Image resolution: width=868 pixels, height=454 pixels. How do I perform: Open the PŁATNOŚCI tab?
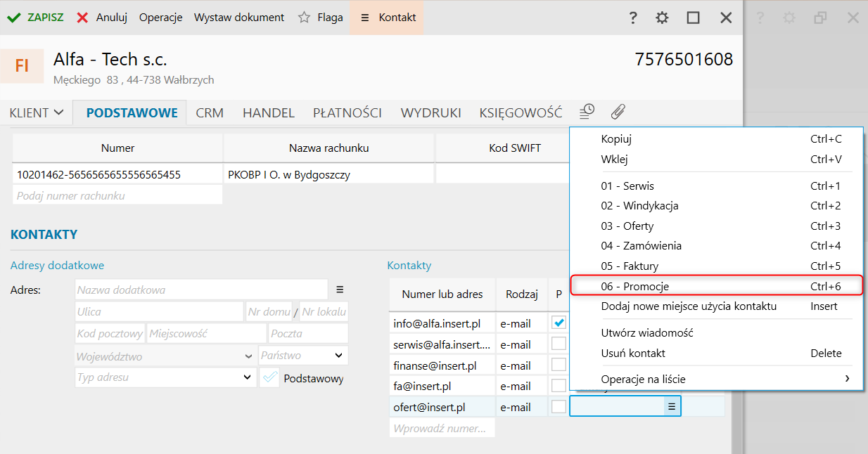(x=347, y=112)
